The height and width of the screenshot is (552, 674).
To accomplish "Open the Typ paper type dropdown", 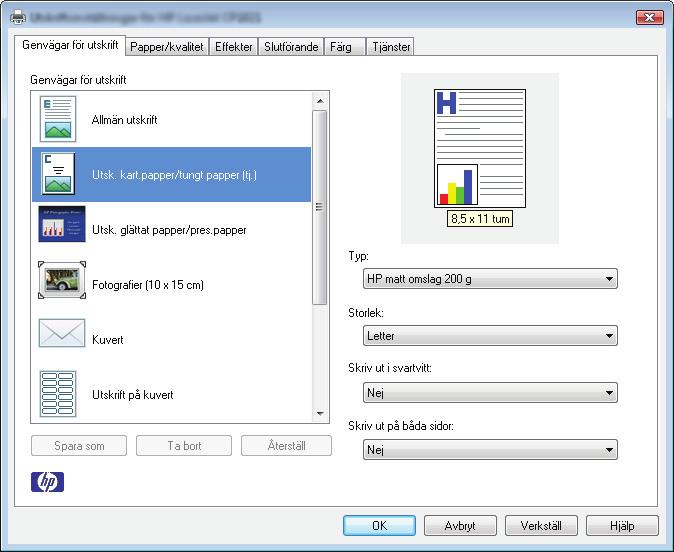I will click(490, 279).
